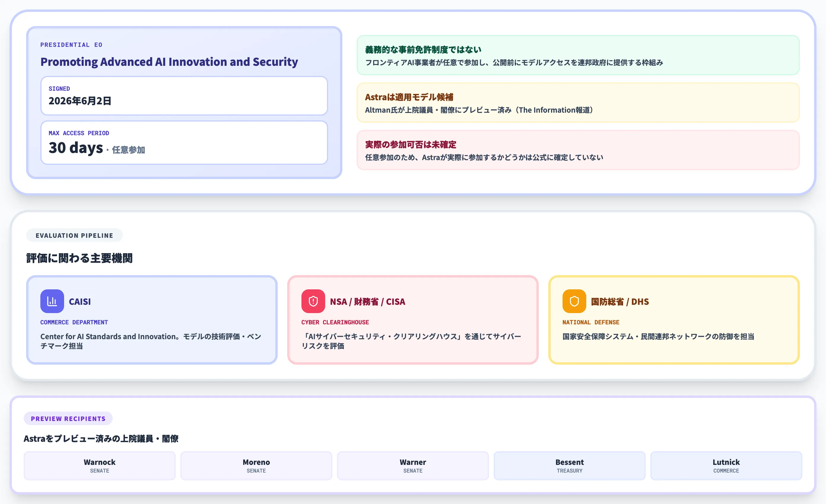Viewport: 826px width, 504px height.
Task: Click the yellow Astraは適用モデル候補 note
Action: click(578, 103)
